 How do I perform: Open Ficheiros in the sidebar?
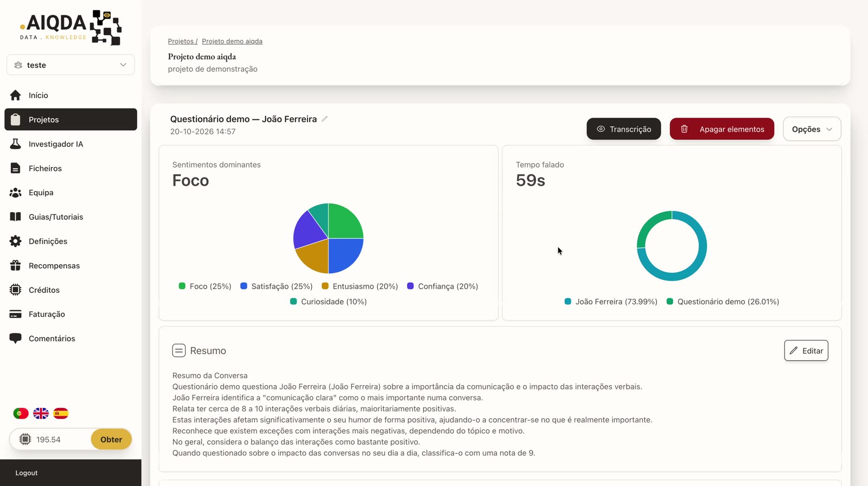(71, 168)
